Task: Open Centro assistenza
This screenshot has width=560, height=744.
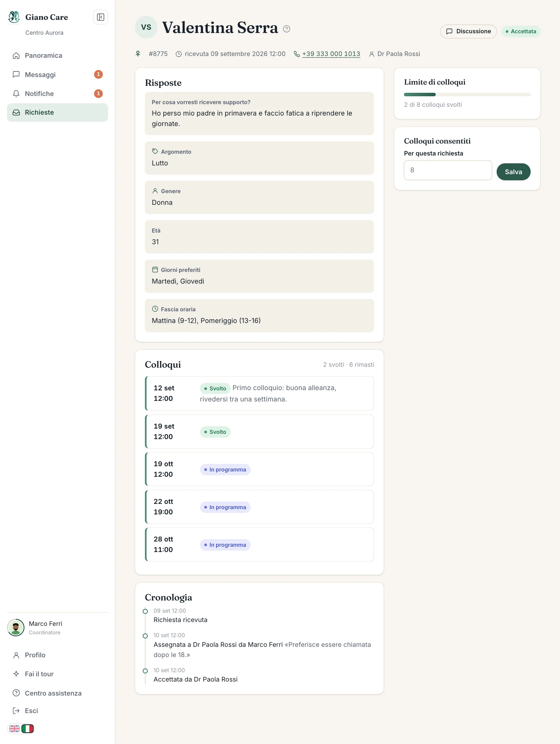Action: point(57,693)
